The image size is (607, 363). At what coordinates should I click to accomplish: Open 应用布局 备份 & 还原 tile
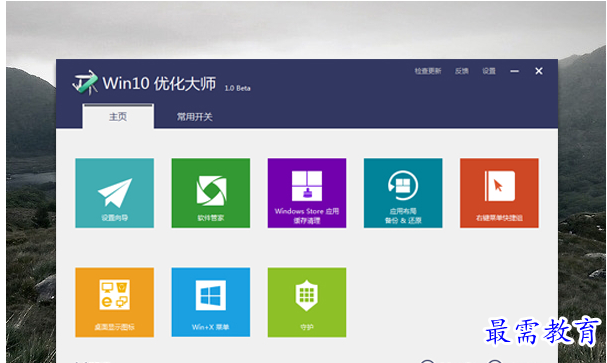coord(403,193)
